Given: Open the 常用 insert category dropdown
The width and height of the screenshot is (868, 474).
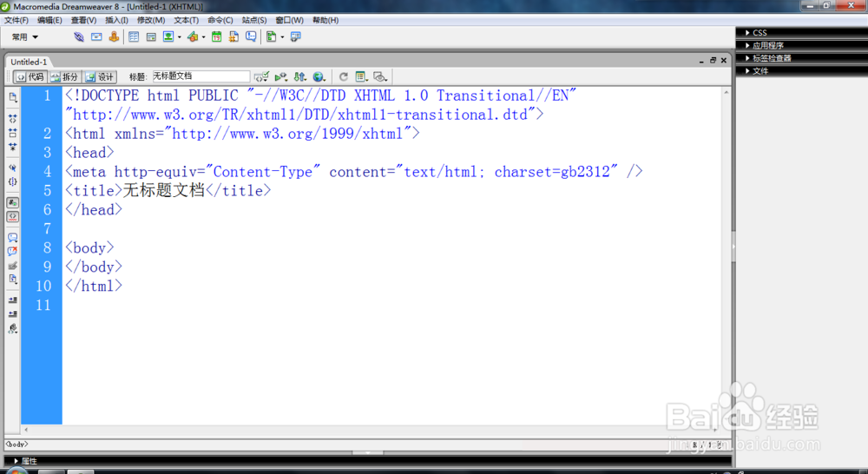Looking at the screenshot, I should tap(25, 37).
